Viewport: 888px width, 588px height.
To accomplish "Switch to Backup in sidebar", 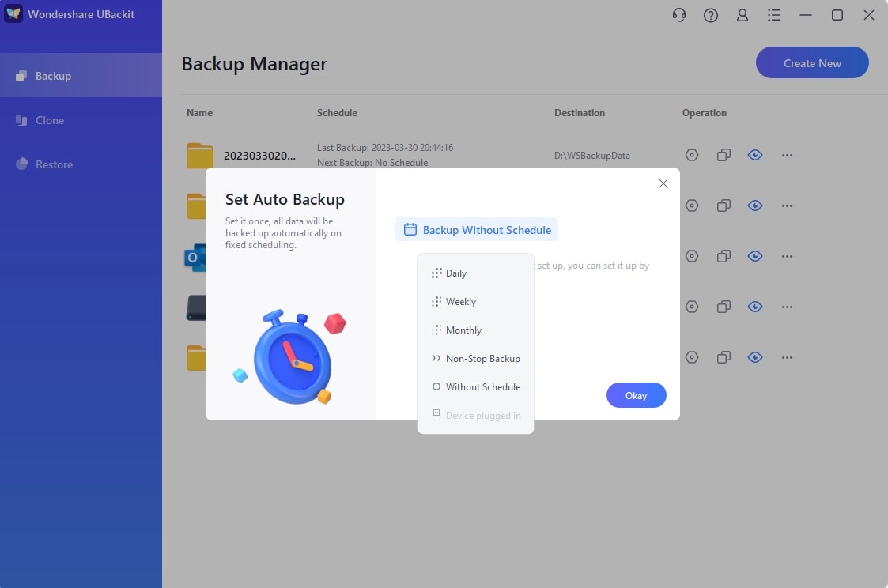I will click(x=81, y=75).
